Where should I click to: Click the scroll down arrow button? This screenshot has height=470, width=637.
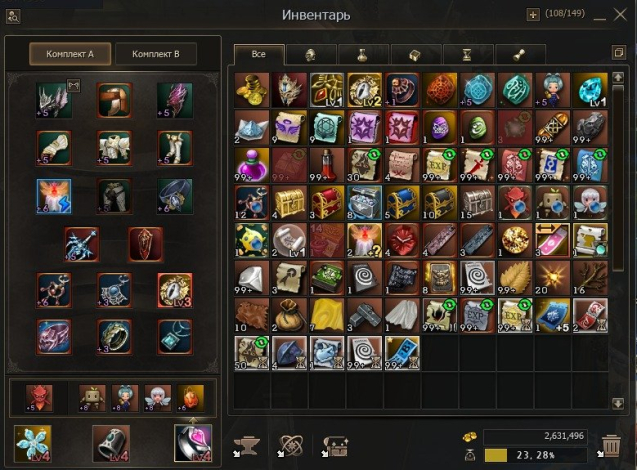click(618, 403)
